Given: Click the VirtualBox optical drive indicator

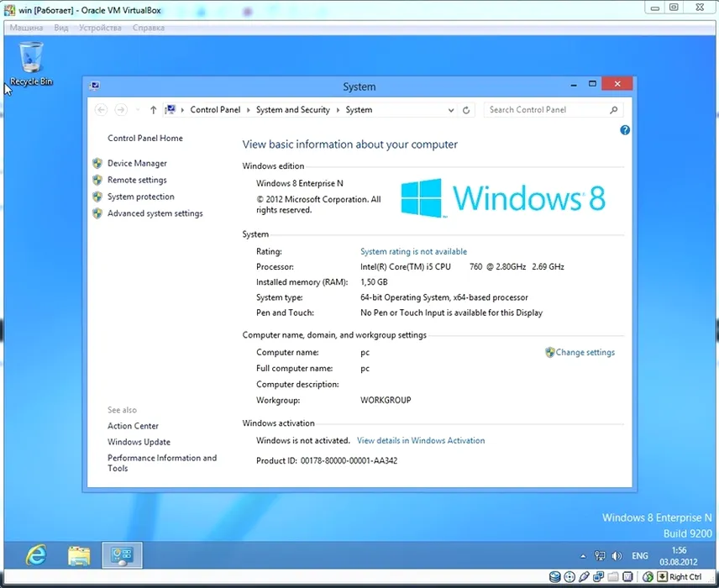Looking at the screenshot, I should point(569,577).
